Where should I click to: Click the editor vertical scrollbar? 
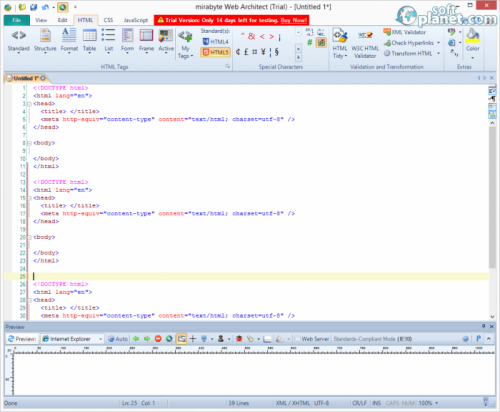(x=492, y=197)
